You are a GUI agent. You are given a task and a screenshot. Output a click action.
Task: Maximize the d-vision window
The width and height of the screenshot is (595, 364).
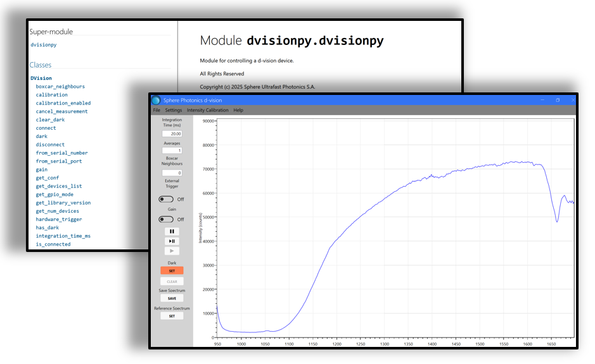point(558,100)
